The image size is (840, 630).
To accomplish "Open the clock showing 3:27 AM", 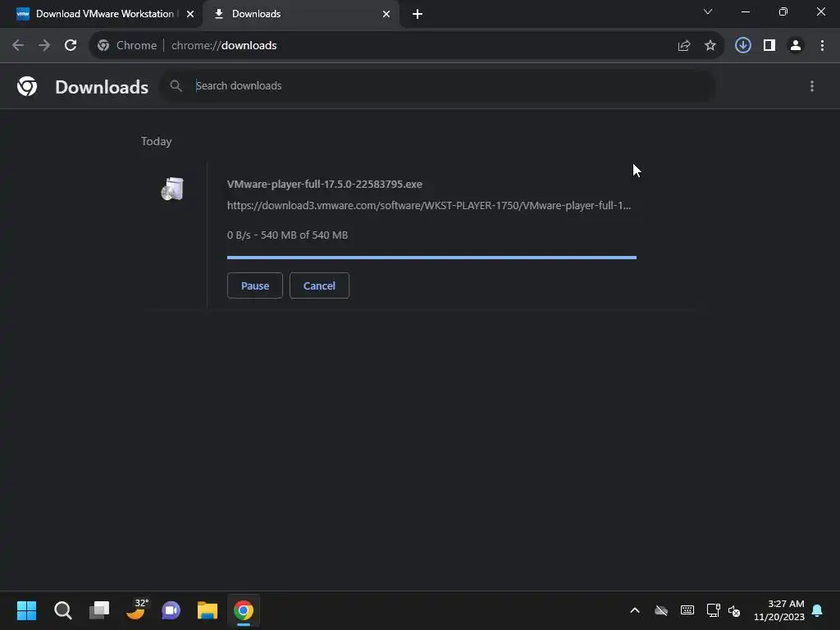I will (779, 610).
